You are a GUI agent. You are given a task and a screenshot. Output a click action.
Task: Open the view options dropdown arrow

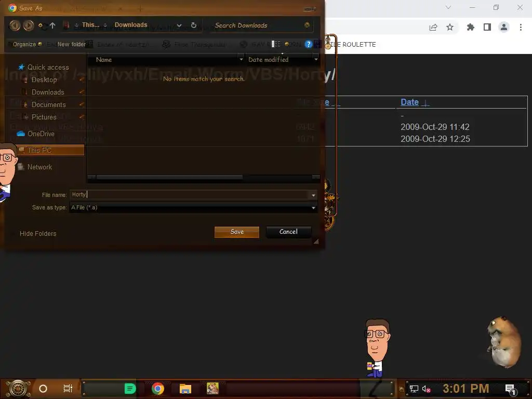[x=286, y=44]
